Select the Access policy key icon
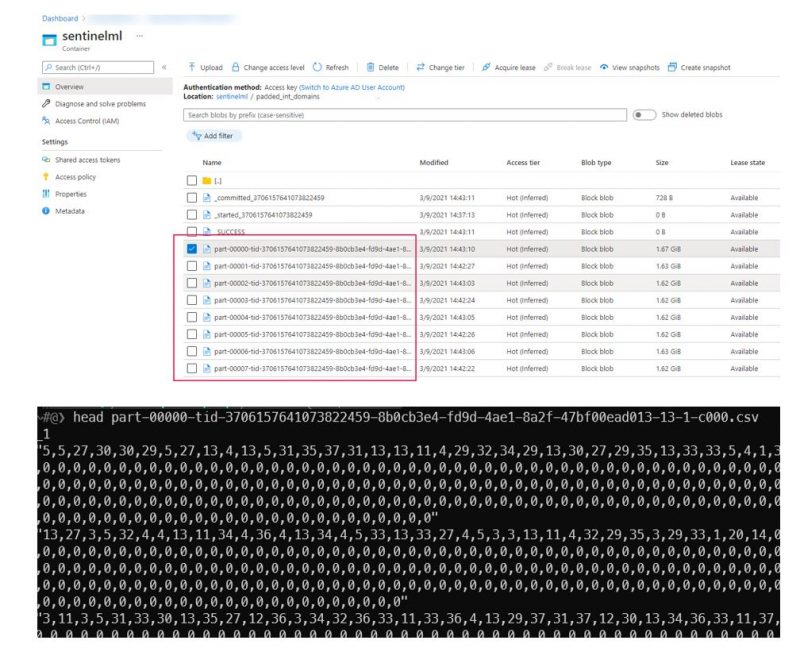800x648 pixels. 45,176
